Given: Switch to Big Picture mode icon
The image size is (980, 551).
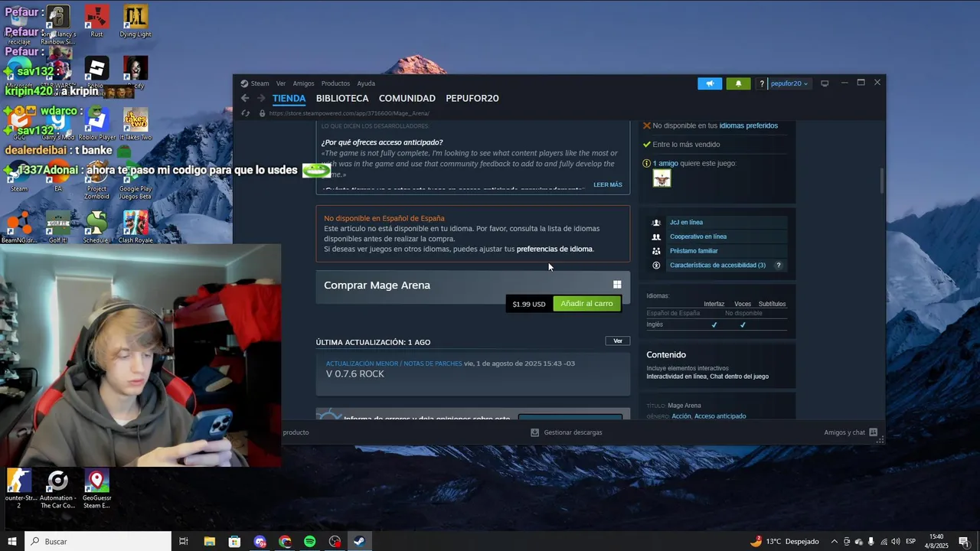Looking at the screenshot, I should click(x=825, y=83).
